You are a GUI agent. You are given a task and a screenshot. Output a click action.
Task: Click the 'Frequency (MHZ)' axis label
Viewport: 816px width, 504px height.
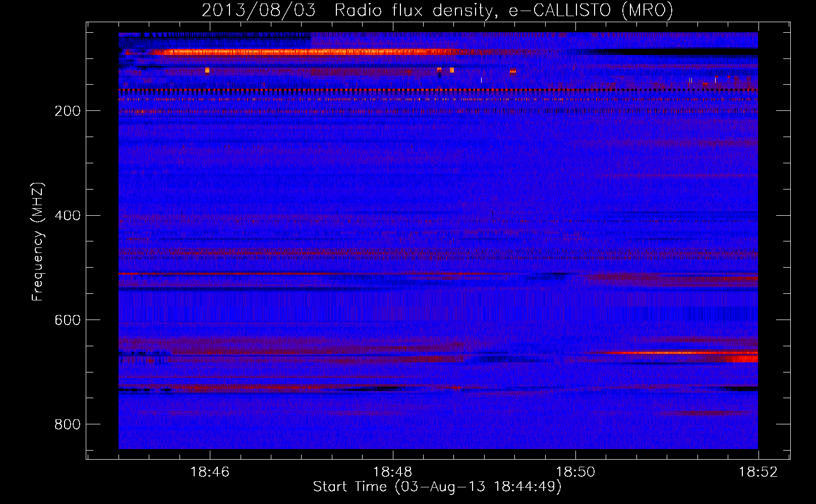click(38, 241)
